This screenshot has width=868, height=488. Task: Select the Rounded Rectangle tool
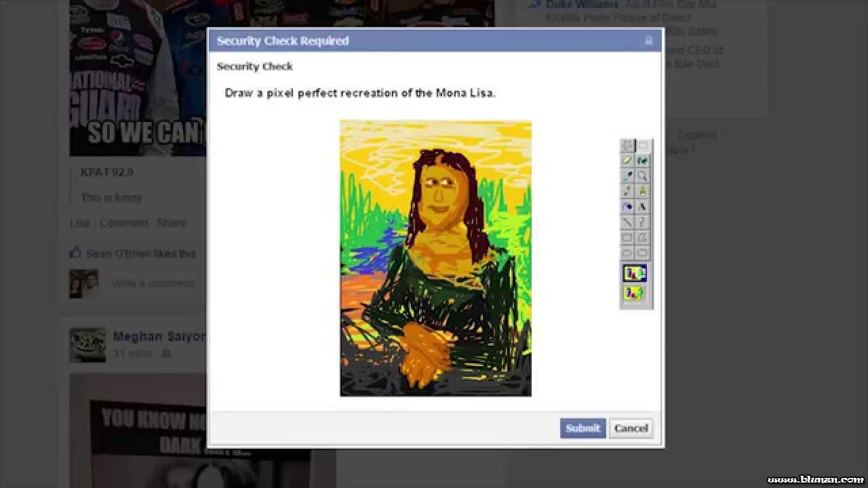(643, 253)
